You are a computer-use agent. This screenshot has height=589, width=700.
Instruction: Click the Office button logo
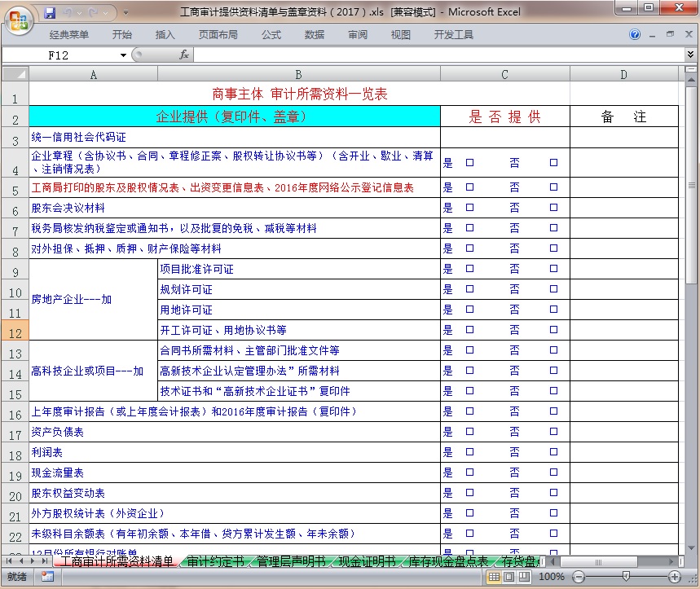click(x=18, y=20)
